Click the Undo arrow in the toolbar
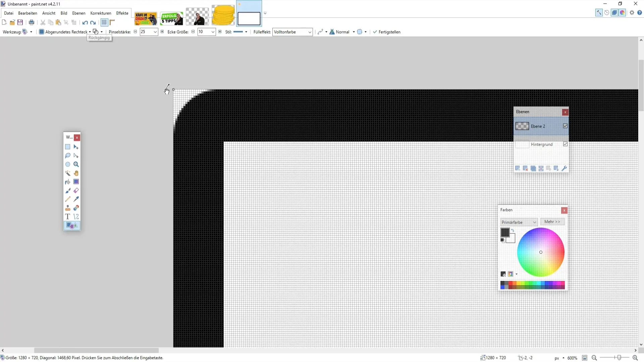Screen dimensions: 644x362 coord(85,22)
